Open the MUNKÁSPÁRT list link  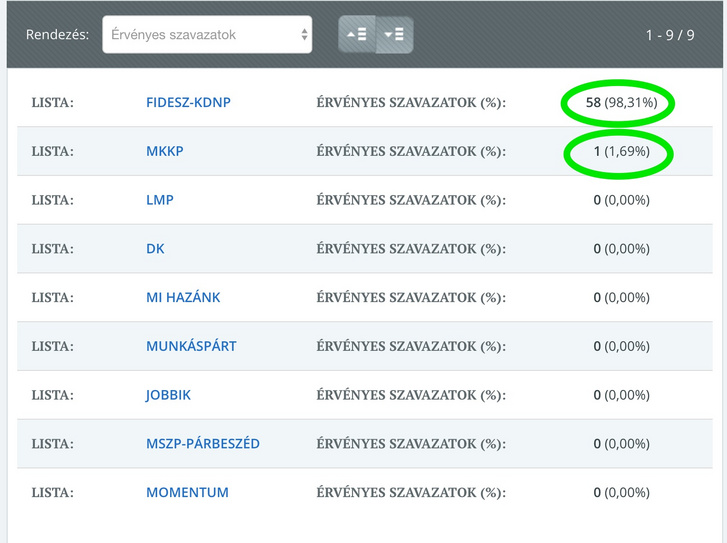point(191,346)
